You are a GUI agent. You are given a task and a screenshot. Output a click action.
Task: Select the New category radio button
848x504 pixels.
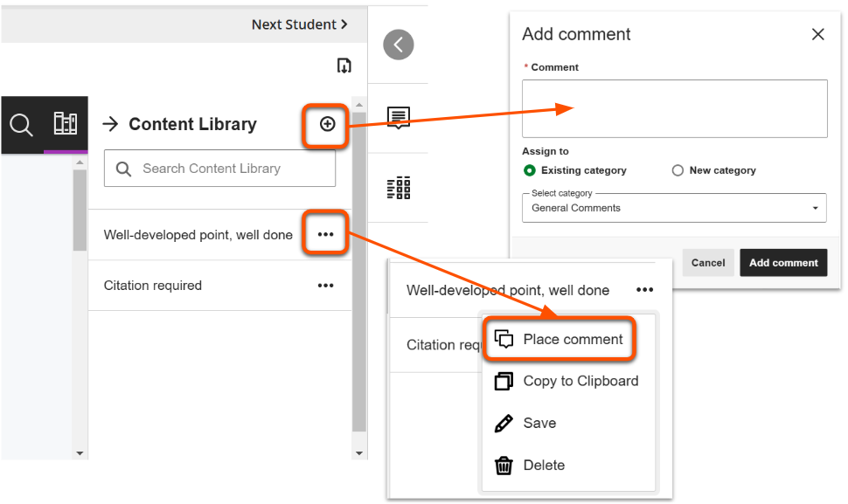[x=678, y=170]
